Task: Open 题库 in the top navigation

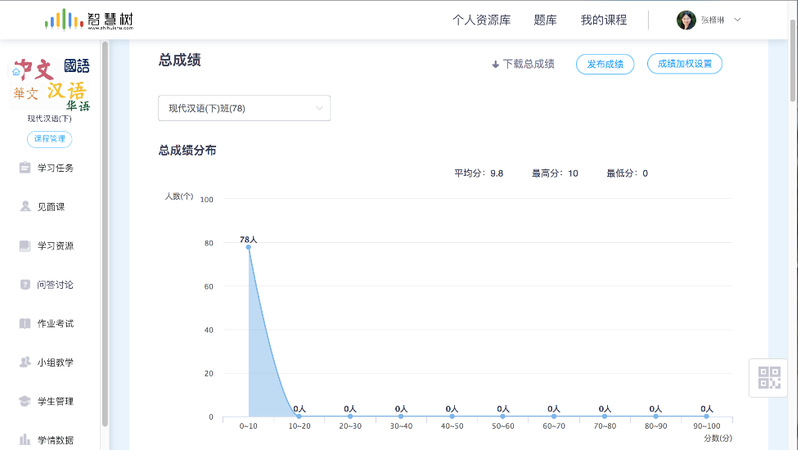Action: (x=545, y=20)
